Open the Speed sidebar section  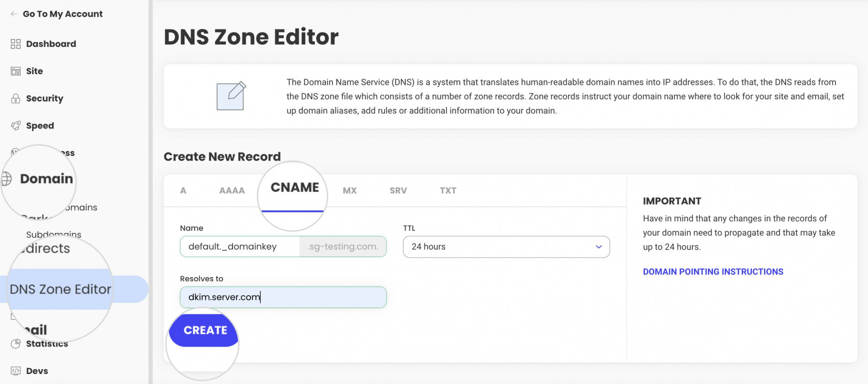tap(40, 126)
